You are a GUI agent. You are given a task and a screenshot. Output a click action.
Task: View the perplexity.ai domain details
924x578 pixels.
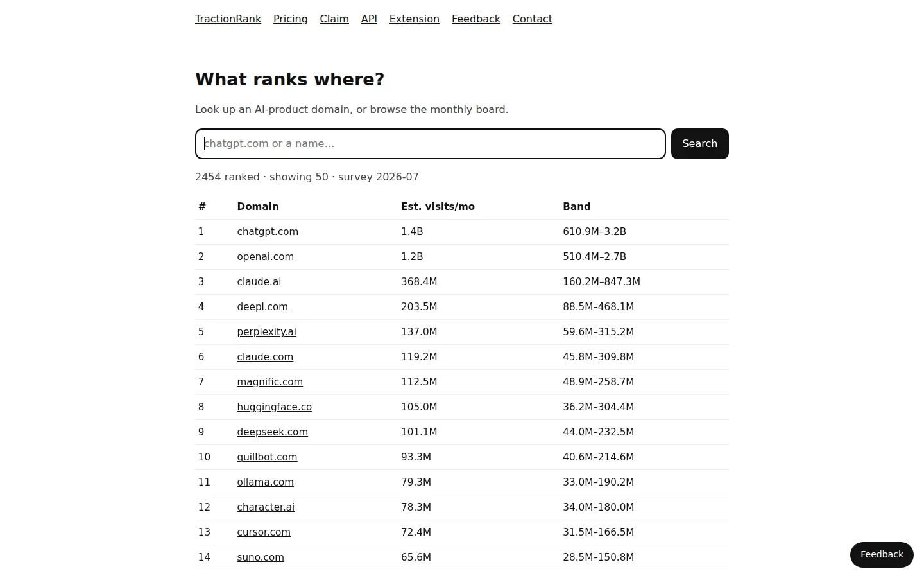[266, 332]
